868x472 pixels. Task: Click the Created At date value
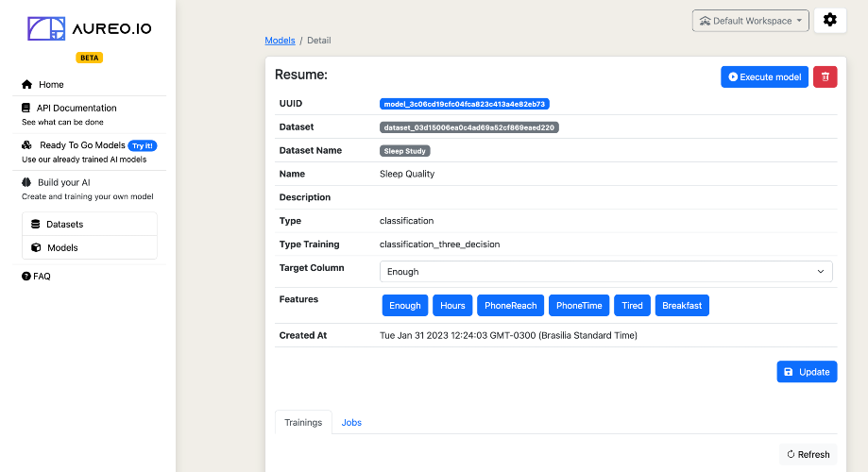[x=508, y=335]
